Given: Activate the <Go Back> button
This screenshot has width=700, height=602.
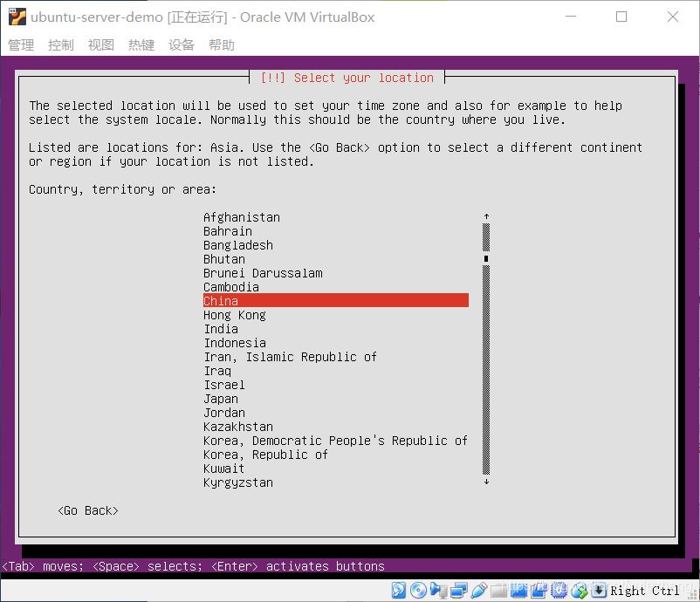Looking at the screenshot, I should 88,510.
